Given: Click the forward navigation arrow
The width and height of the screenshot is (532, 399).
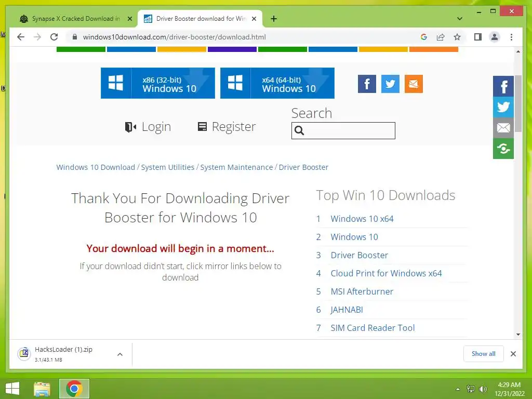Looking at the screenshot, I should pos(37,37).
